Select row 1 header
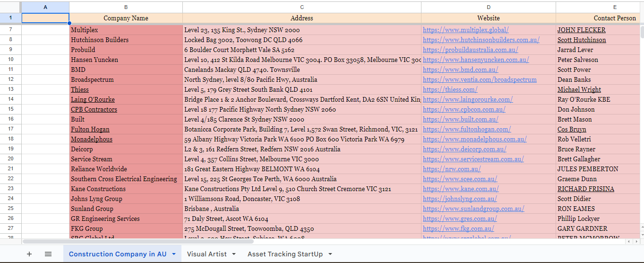Image resolution: width=644 pixels, height=263 pixels. (x=11, y=18)
